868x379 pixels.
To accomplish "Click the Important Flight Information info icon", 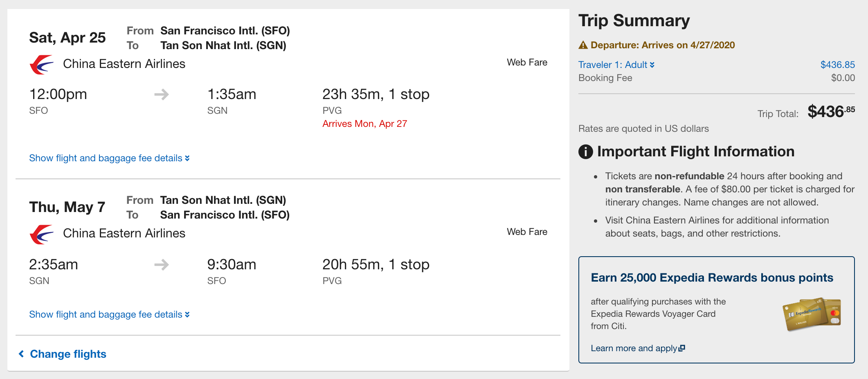I will (585, 152).
